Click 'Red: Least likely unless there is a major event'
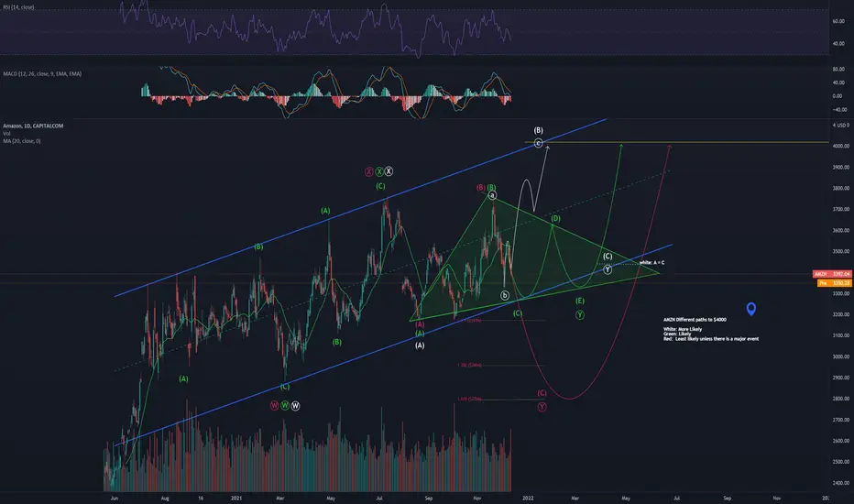 711,339
